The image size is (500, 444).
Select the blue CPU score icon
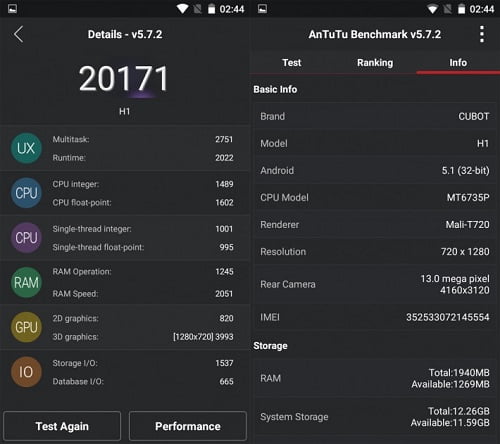26,193
